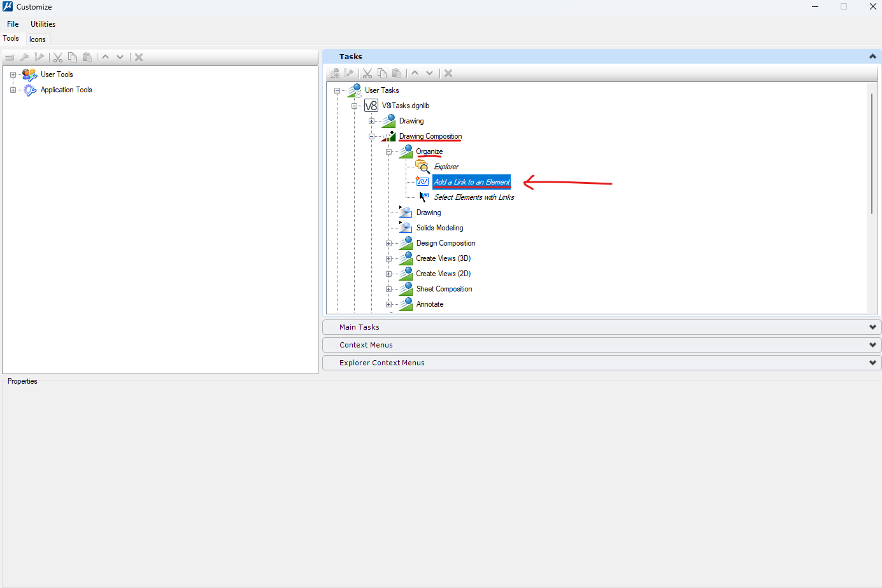This screenshot has width=882, height=588.
Task: Click the Cut icon in the Tasks toolbar
Action: pyautogui.click(x=367, y=73)
